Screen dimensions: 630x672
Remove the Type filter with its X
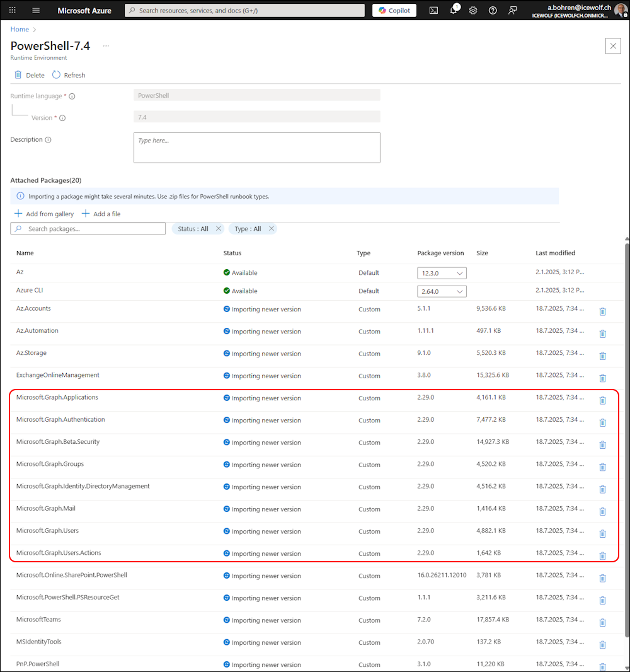271,228
